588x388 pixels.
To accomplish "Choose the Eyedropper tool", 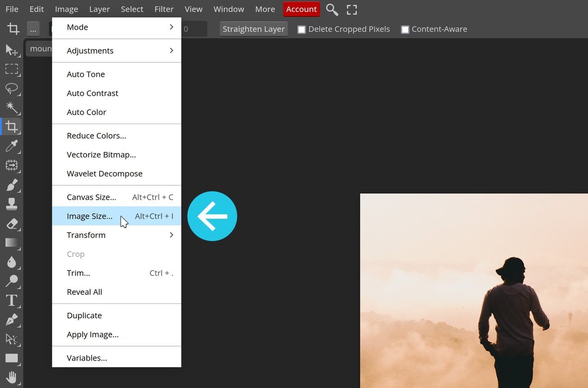I will [x=11, y=146].
